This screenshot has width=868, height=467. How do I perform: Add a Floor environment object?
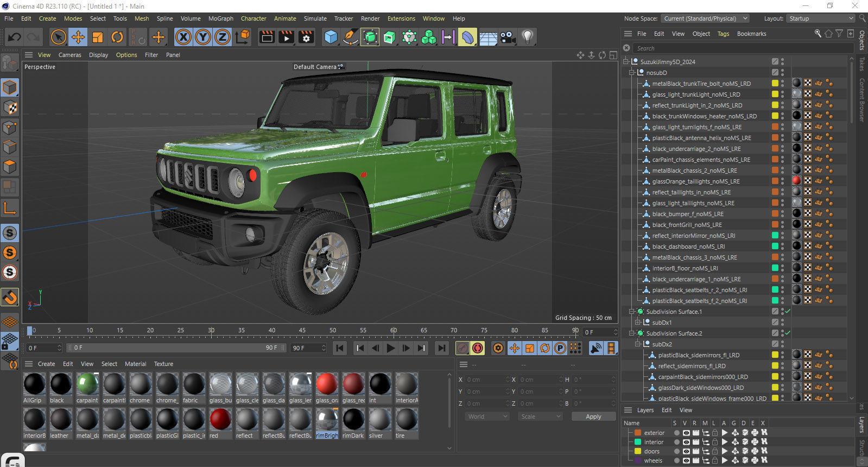click(x=488, y=37)
